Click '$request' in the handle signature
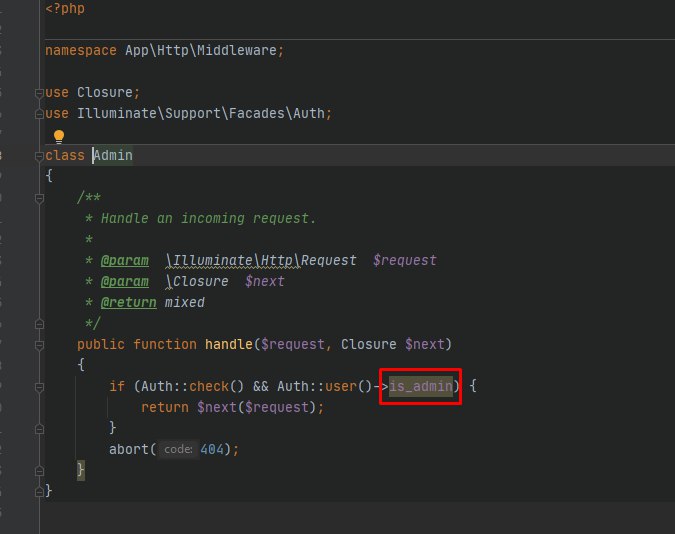This screenshot has height=534, width=675. click(293, 345)
